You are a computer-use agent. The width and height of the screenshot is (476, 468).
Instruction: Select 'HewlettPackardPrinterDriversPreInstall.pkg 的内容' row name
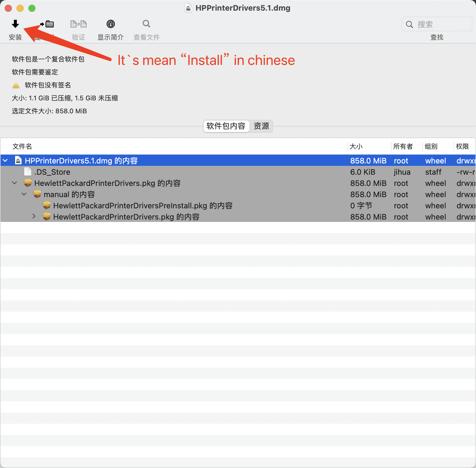point(143,206)
